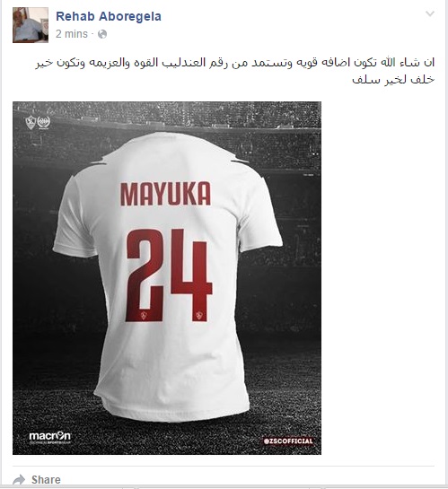Image resolution: width=448 pixels, height=489 pixels.
Task: Click the public audience globe icon
Action: pos(102,34)
